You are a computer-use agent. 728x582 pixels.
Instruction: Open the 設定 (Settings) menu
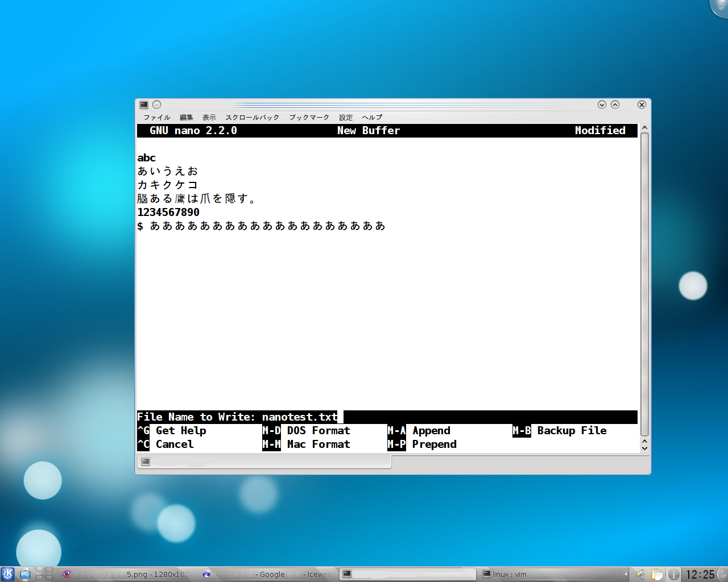pyautogui.click(x=346, y=118)
